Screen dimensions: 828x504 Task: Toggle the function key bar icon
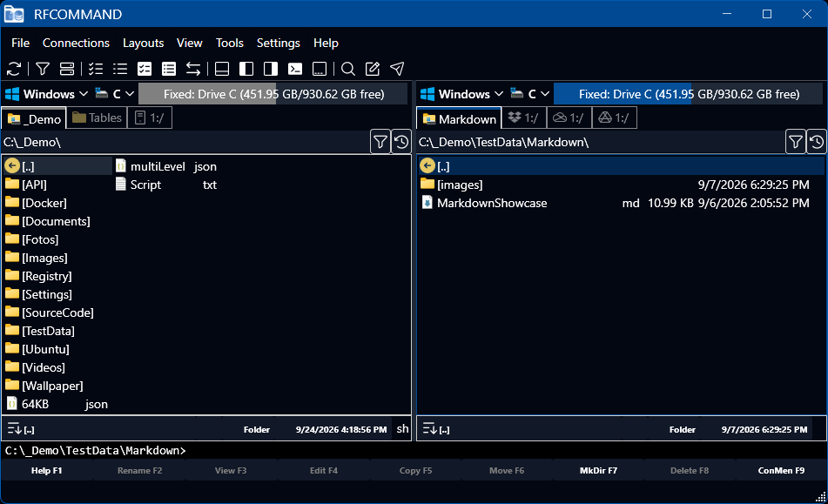click(320, 69)
